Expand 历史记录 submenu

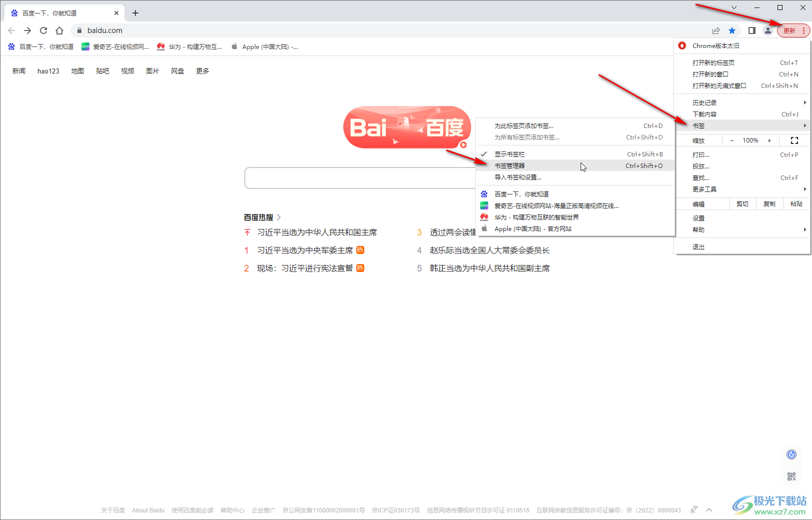coord(742,102)
